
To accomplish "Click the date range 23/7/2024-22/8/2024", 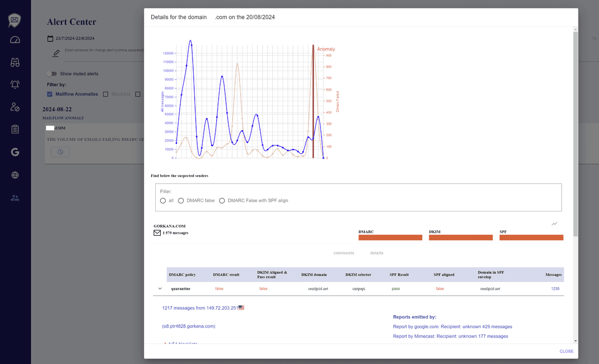I will click(75, 38).
